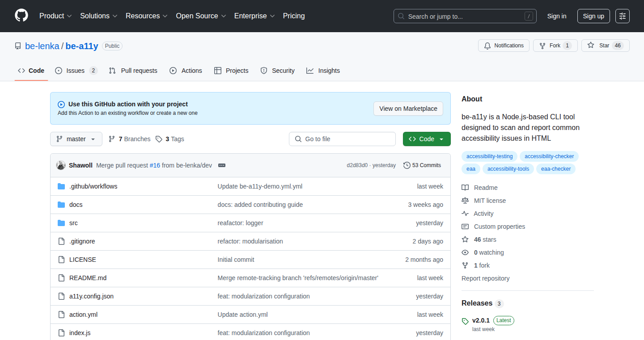Click the Custom properties icon
Image resolution: width=644 pixels, height=340 pixels.
click(465, 227)
